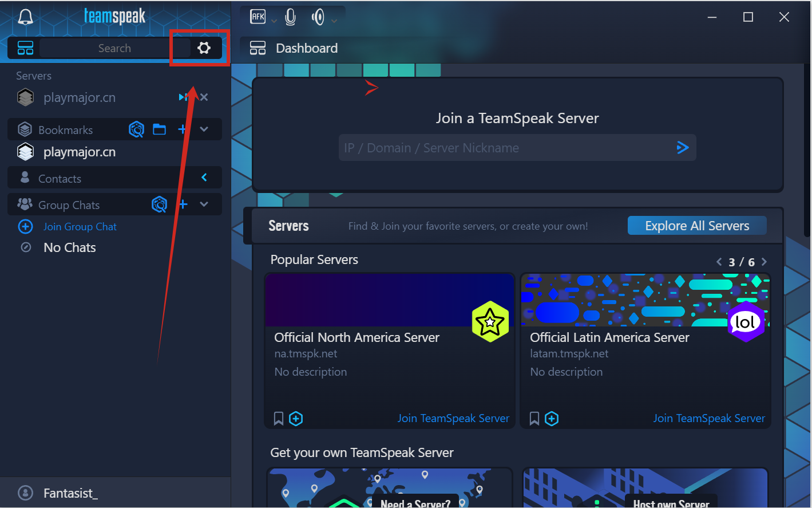Collapse the Bookmarks section
The image size is (812, 508).
click(x=204, y=129)
